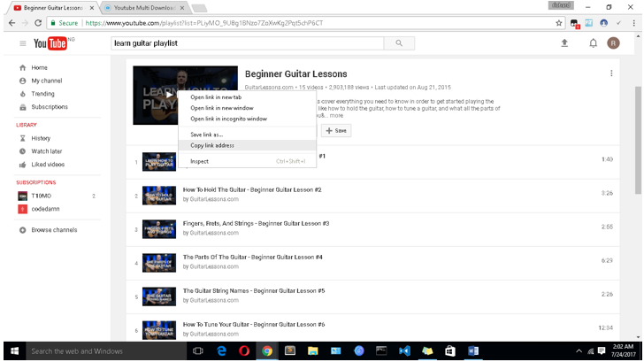644x362 pixels.
Task: Open the notifications bell
Action: pos(593,43)
